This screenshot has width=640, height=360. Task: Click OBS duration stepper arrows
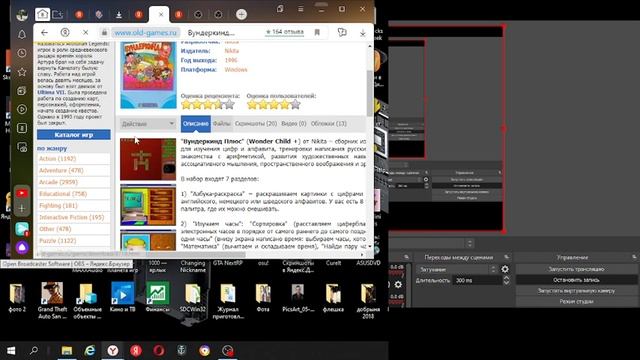pos(506,280)
